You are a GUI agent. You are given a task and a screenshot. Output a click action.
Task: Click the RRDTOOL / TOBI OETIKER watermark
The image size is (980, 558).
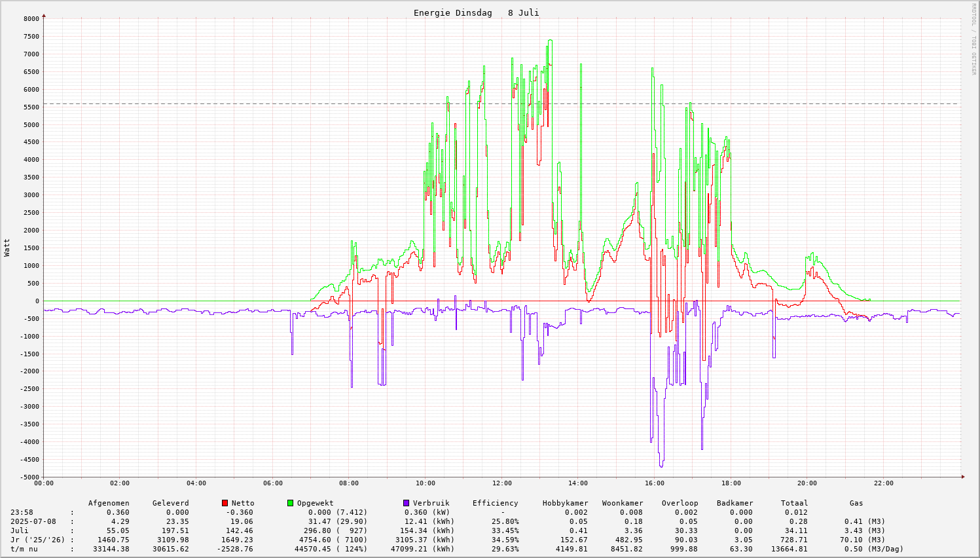coord(973,39)
